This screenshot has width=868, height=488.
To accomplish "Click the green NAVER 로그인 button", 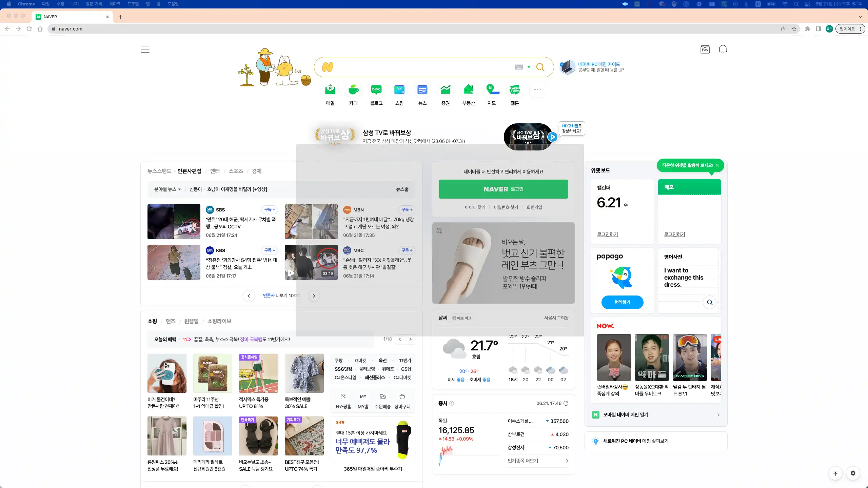I will 503,189.
